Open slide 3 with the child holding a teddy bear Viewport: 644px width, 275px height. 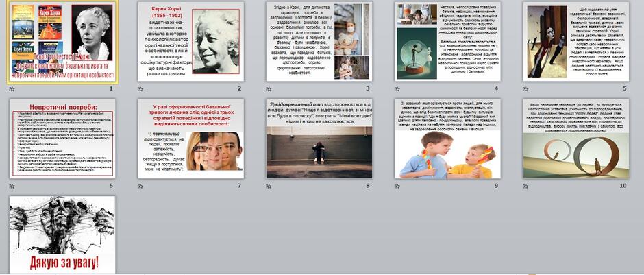319,42
